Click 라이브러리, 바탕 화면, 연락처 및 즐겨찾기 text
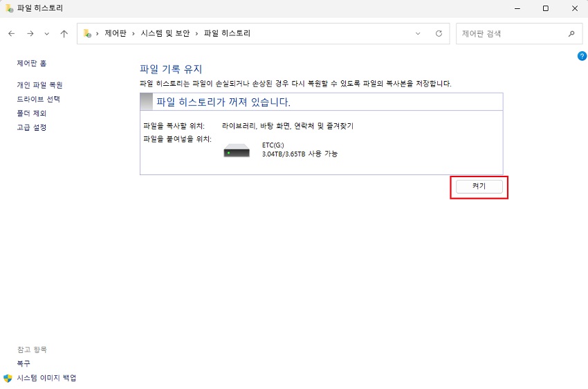The width and height of the screenshot is (588, 389). pyautogui.click(x=288, y=126)
